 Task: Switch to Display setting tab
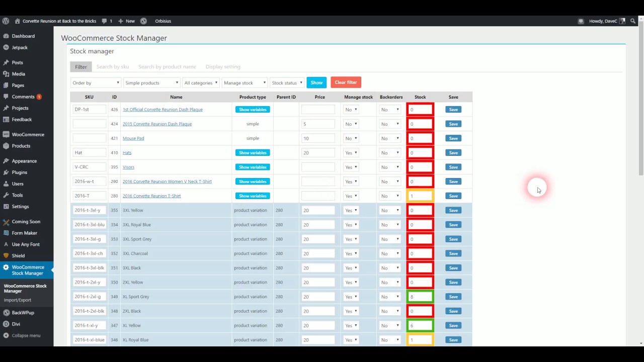(223, 67)
